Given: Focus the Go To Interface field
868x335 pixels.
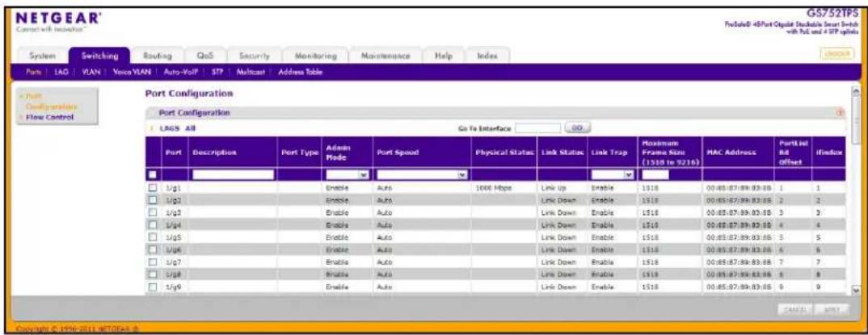Looking at the screenshot, I should [x=538, y=128].
